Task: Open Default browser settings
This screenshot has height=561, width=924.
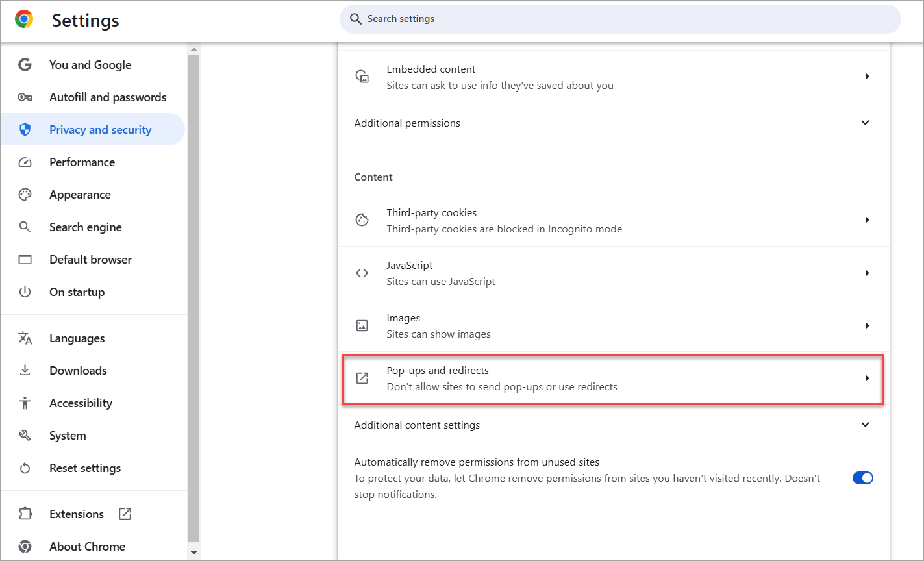Action: pyautogui.click(x=93, y=260)
